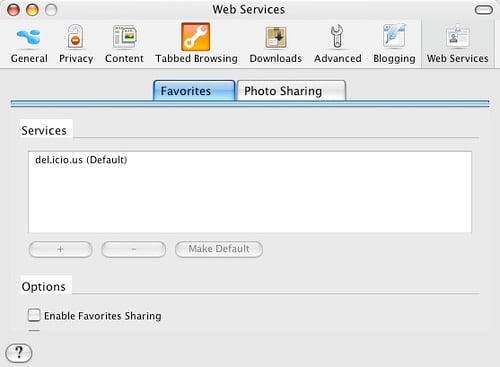Switch to the Favorites tab
500x367 pixels.
click(x=194, y=90)
